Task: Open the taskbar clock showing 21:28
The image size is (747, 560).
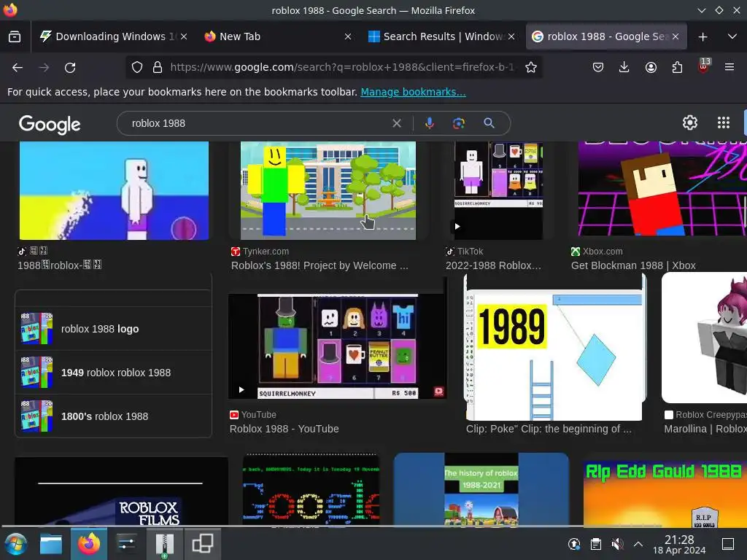Action: pos(679,544)
